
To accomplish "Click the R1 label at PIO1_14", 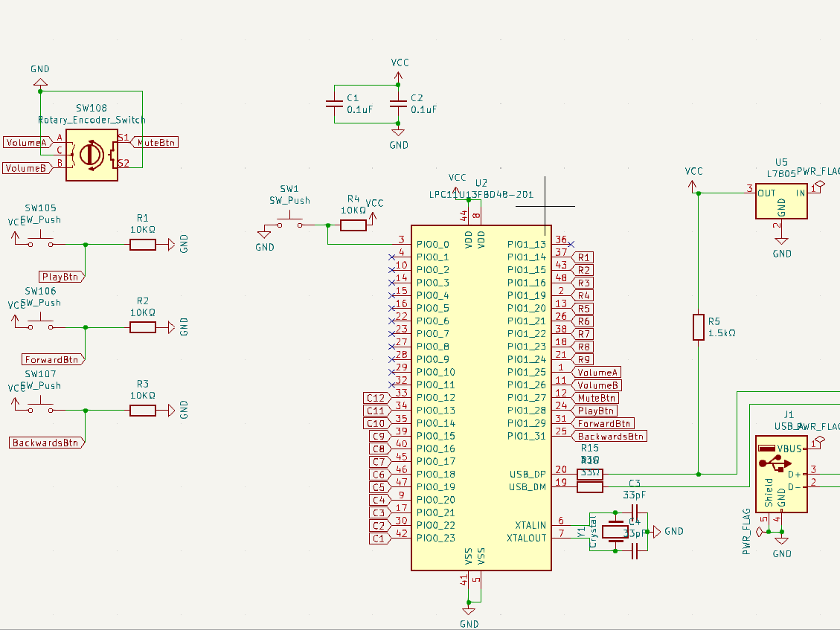I will point(583,257).
